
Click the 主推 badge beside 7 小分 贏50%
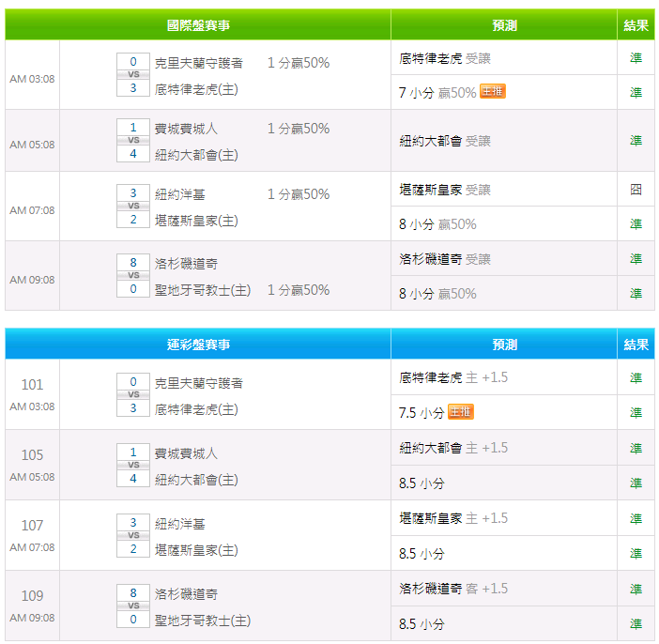493,91
